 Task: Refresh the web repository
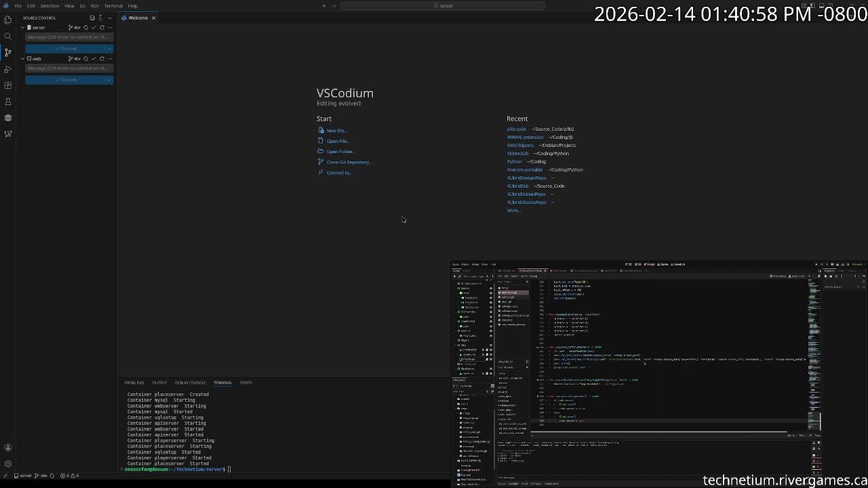click(x=102, y=59)
